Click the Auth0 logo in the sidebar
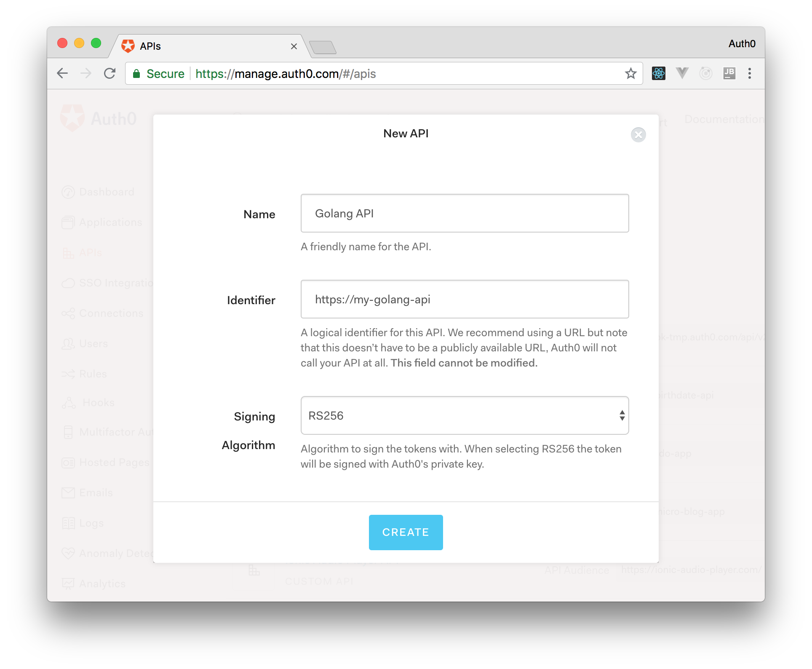 72,118
